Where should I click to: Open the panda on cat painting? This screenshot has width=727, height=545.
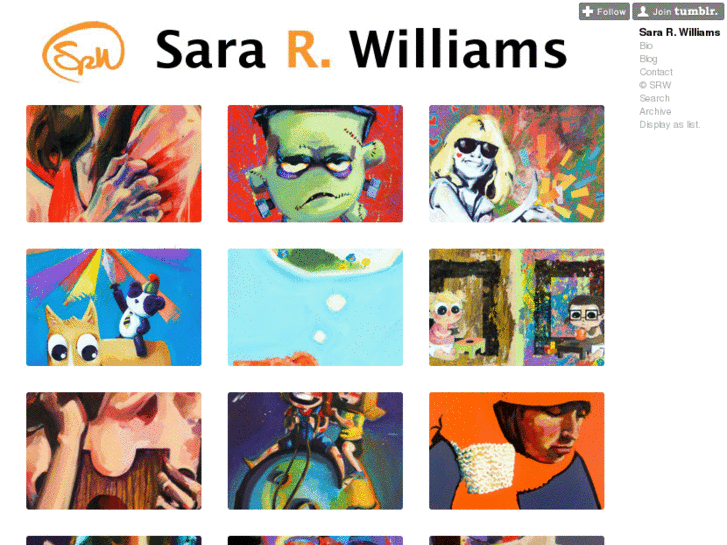click(x=114, y=307)
